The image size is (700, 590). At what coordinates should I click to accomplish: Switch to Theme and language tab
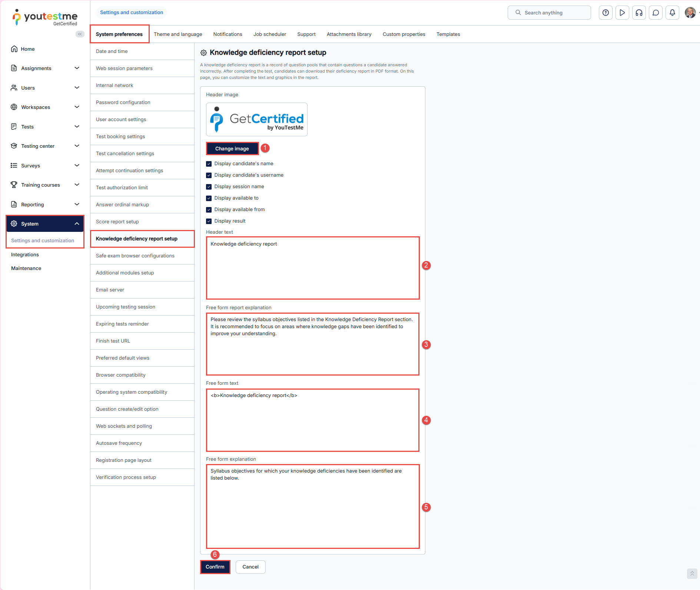point(178,34)
